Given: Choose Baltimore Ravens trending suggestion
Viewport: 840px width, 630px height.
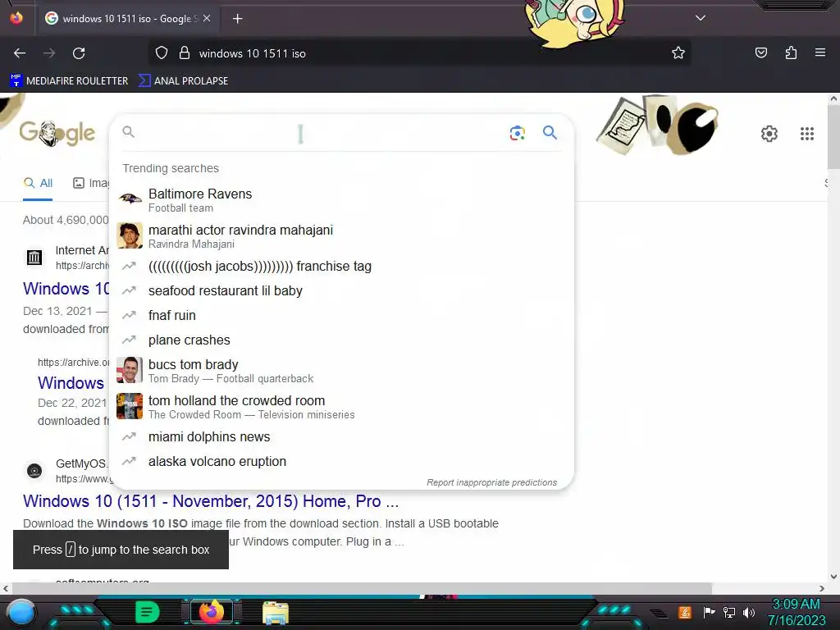Looking at the screenshot, I should (341, 200).
